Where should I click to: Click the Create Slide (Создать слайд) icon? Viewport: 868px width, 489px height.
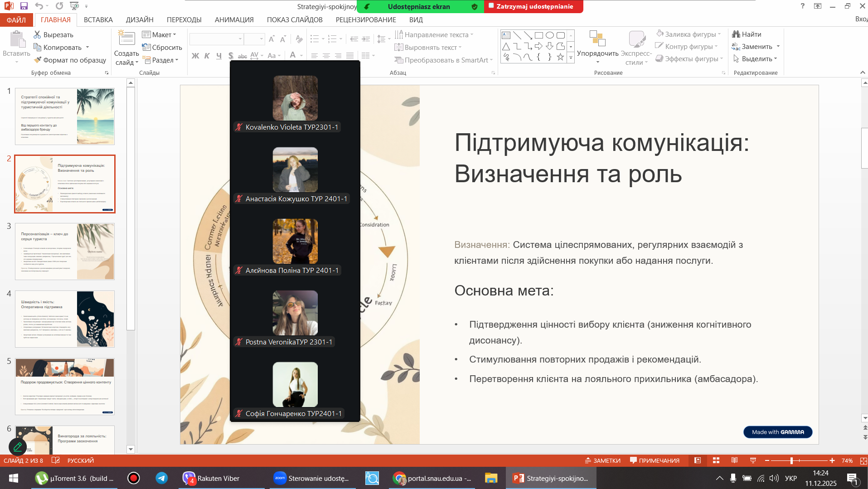tap(126, 39)
